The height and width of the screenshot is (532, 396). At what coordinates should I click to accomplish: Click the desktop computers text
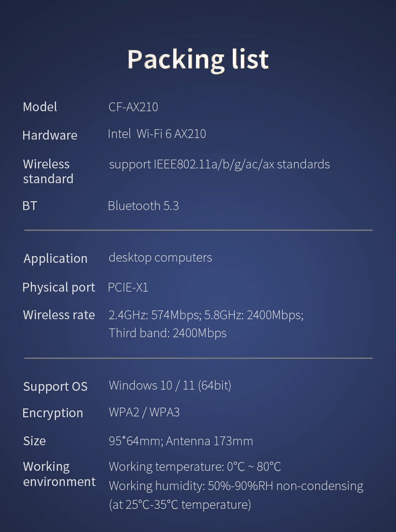[160, 258]
